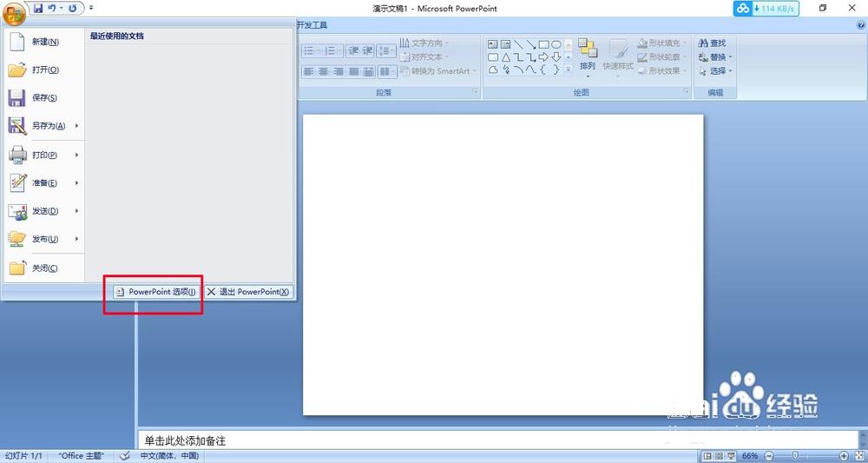Open the 形状效果 options
This screenshot has height=463, width=868.
[661, 71]
